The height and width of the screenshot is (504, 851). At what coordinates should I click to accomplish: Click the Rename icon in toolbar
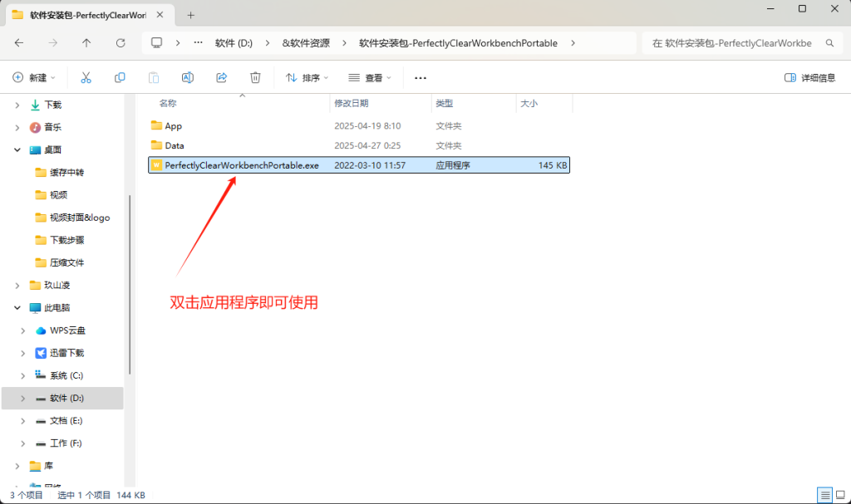pyautogui.click(x=188, y=77)
